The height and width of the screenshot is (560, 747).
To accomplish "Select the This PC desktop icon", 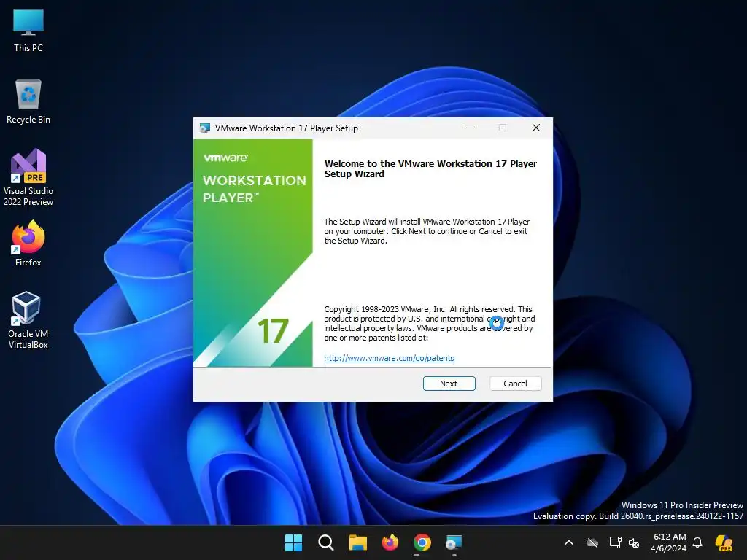I will pyautogui.click(x=28, y=30).
